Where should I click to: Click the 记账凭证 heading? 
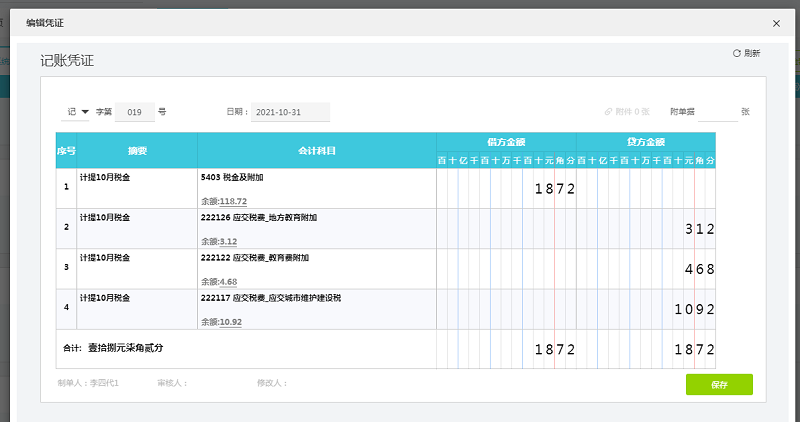[67, 61]
